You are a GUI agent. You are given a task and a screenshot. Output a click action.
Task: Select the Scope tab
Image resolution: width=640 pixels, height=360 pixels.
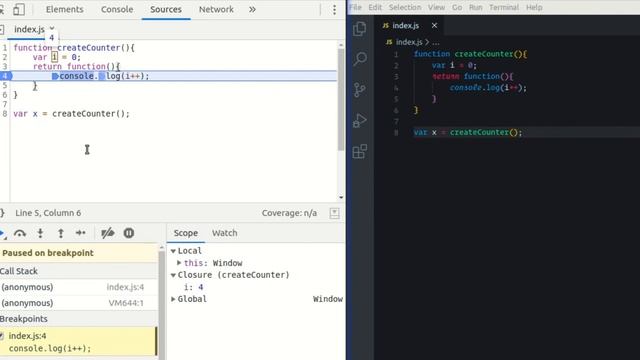click(186, 233)
